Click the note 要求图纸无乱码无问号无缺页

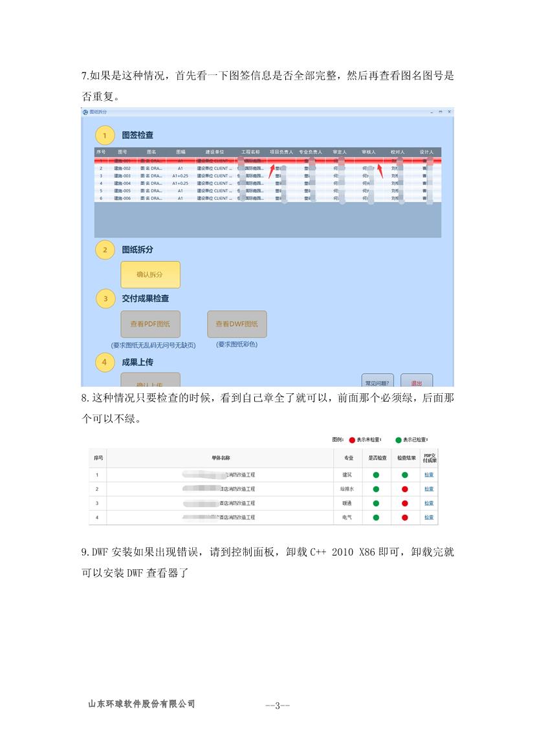point(153,345)
